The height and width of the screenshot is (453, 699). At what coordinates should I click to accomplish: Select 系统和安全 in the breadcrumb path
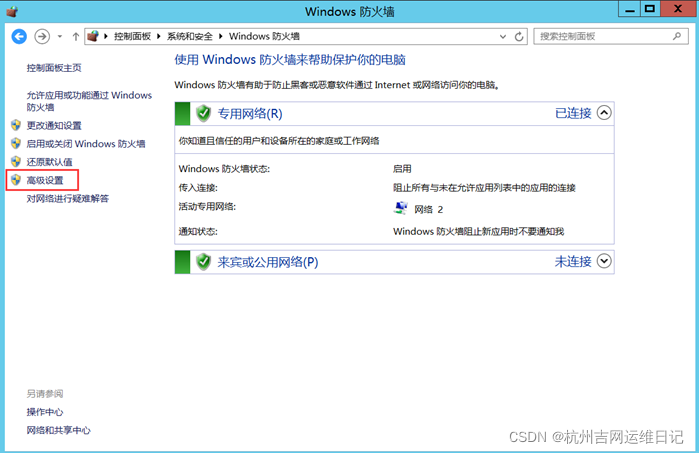(x=189, y=37)
